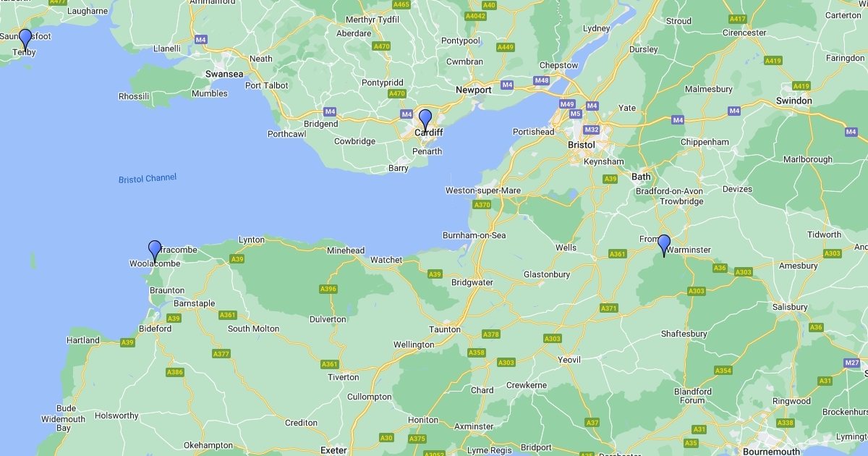The image size is (868, 456).
Task: Click the A396 road shield near Dulverton
Action: tap(328, 289)
